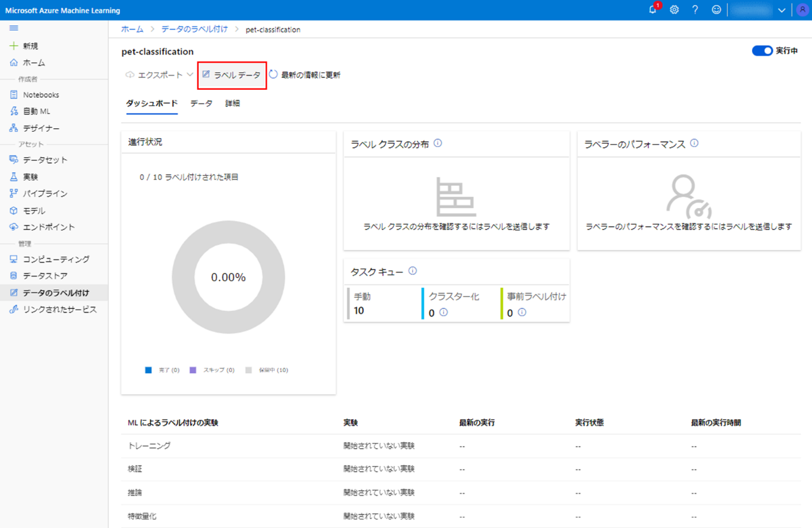Click the 自動 ML sidebar icon
812x528 pixels.
coord(14,111)
